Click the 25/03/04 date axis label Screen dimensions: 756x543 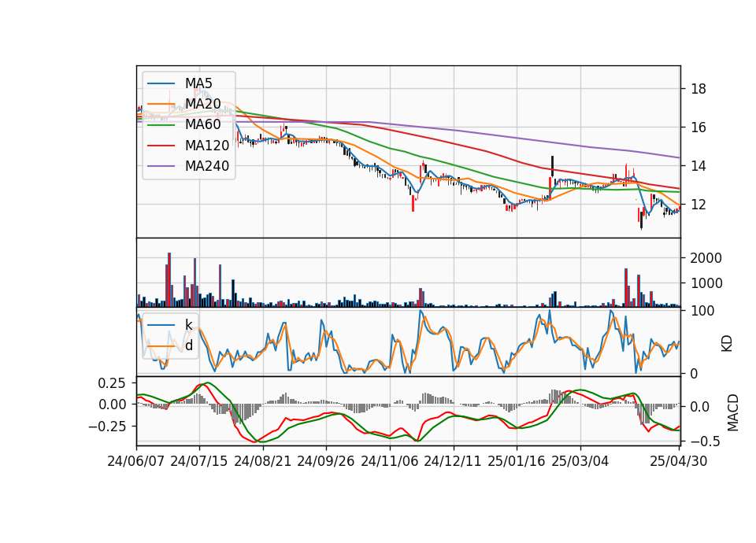point(580,461)
